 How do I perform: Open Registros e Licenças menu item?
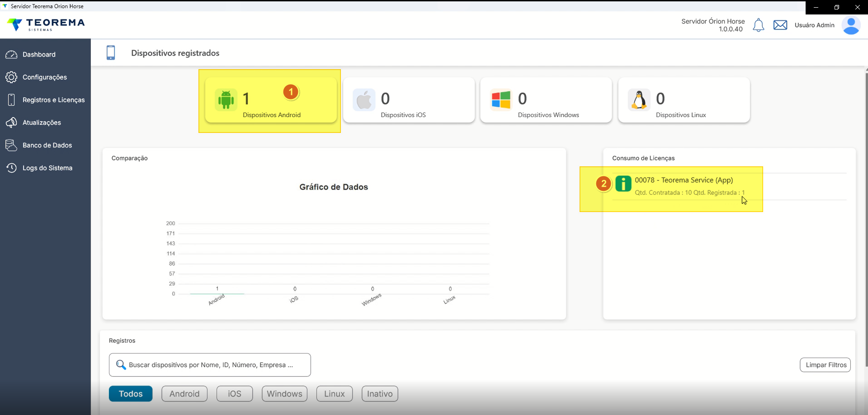tap(45, 100)
